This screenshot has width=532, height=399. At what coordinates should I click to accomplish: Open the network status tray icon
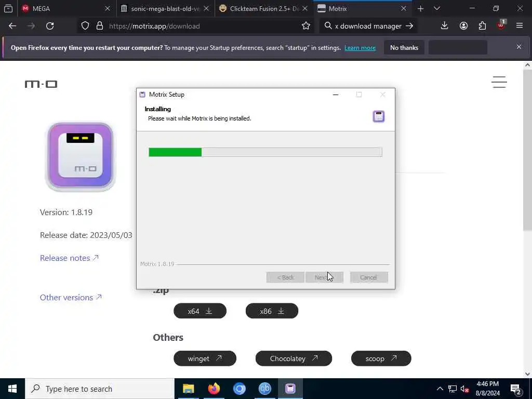[x=453, y=389]
